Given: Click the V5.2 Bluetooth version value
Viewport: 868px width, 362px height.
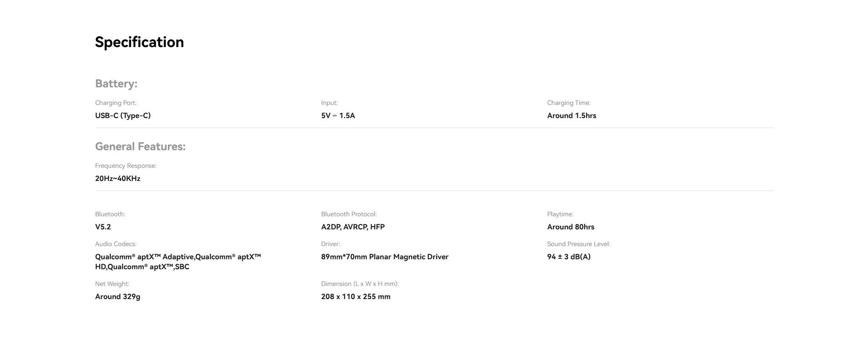Looking at the screenshot, I should pyautogui.click(x=103, y=227).
